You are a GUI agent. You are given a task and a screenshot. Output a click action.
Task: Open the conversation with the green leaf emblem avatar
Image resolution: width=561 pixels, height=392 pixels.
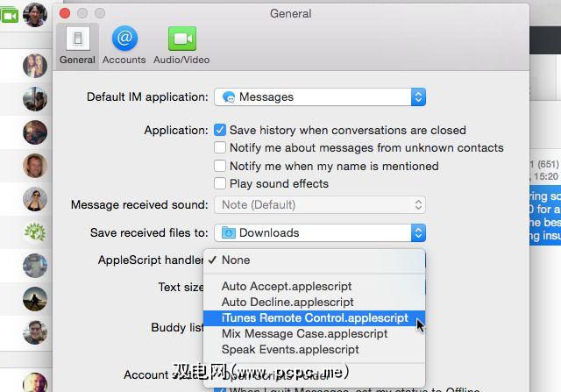[35, 232]
